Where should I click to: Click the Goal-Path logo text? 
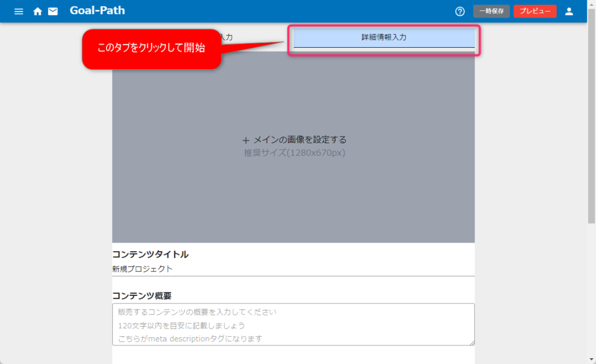pyautogui.click(x=97, y=10)
